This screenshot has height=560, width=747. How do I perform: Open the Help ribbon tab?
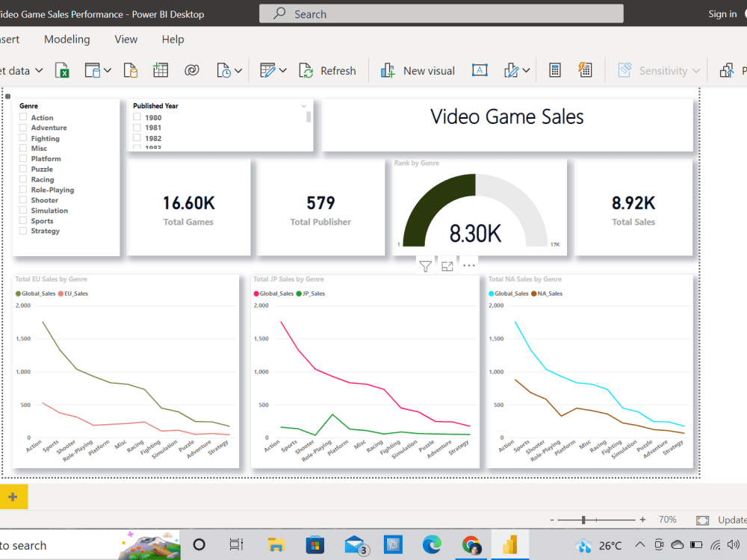[173, 40]
